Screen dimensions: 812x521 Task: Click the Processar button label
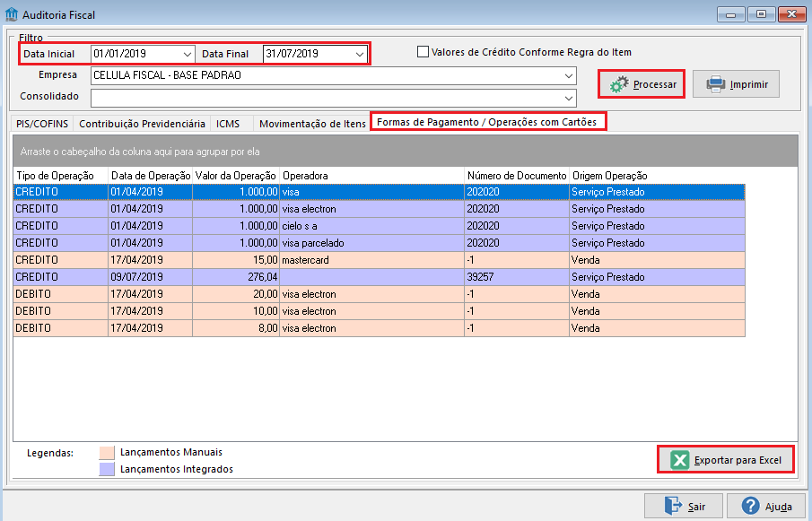pos(655,84)
